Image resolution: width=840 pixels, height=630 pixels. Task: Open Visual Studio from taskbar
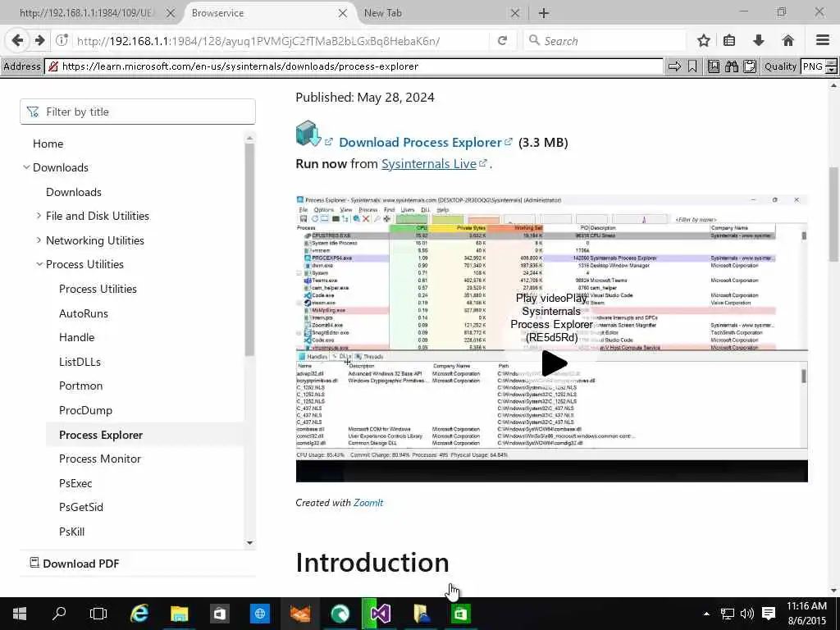pyautogui.click(x=380, y=614)
